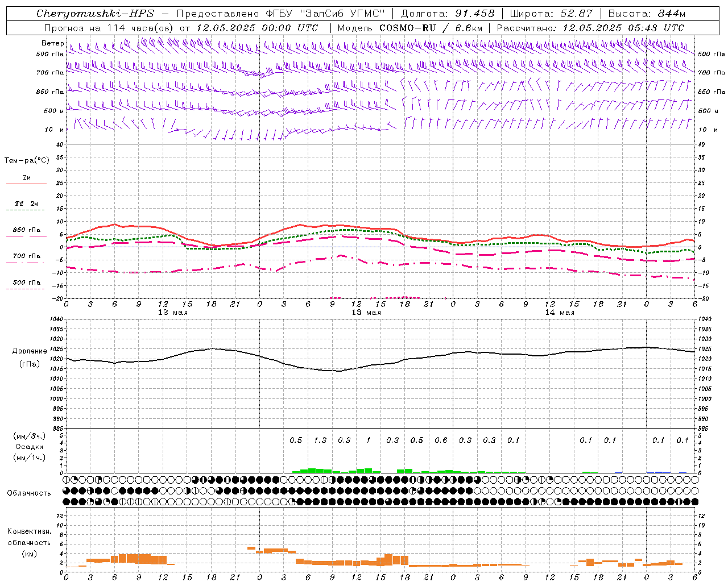Click the model name COSMO-RU / 6.6км
728x582 pixels.
coord(431,28)
